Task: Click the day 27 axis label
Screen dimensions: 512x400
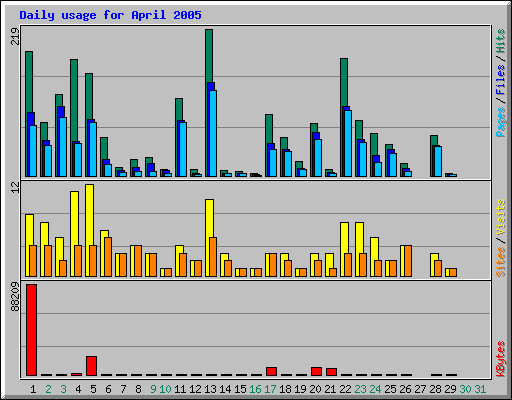Action: pyautogui.click(x=420, y=389)
